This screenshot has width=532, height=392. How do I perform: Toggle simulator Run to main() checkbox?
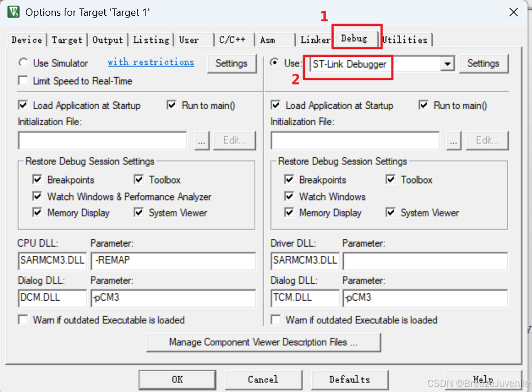pyautogui.click(x=172, y=105)
